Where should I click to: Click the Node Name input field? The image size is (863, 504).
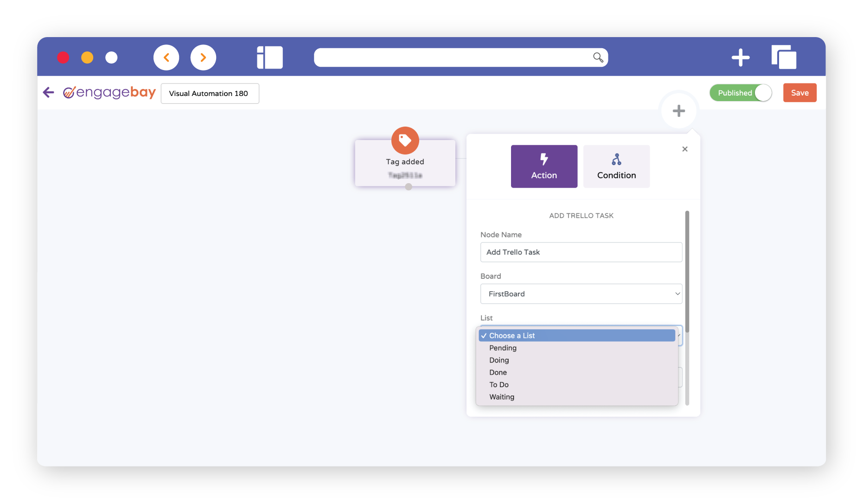pyautogui.click(x=581, y=252)
